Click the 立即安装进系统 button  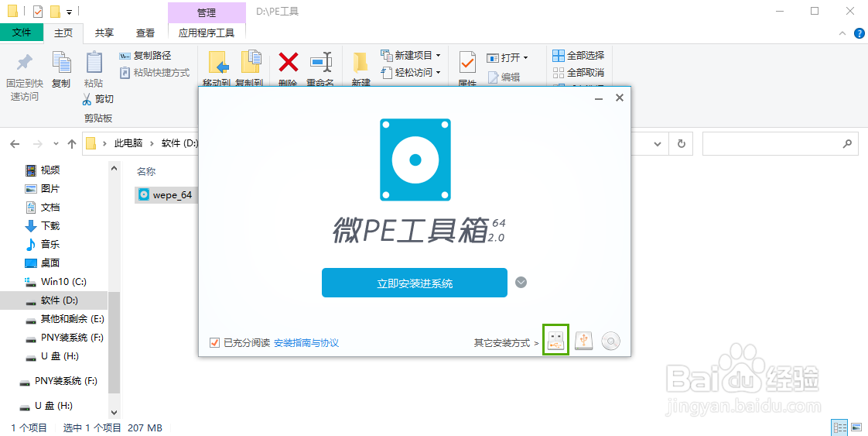pos(415,283)
